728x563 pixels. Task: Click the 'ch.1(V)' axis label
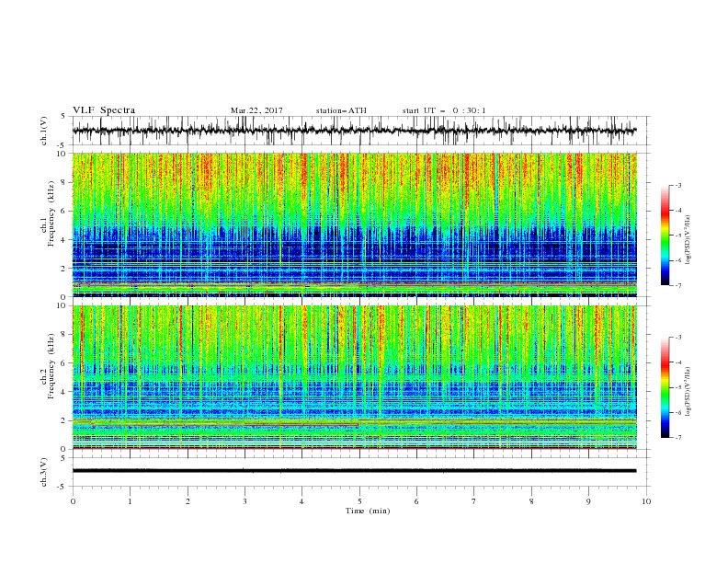click(x=44, y=131)
